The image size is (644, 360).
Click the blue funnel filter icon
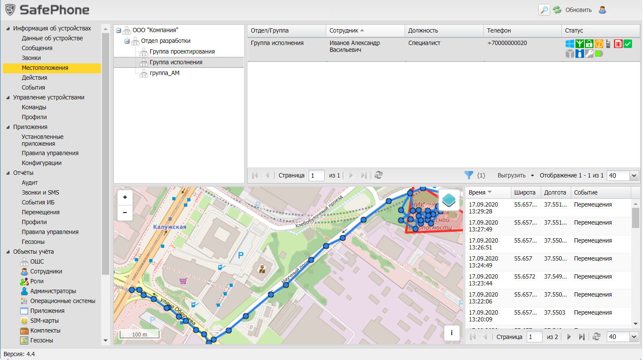coord(469,175)
